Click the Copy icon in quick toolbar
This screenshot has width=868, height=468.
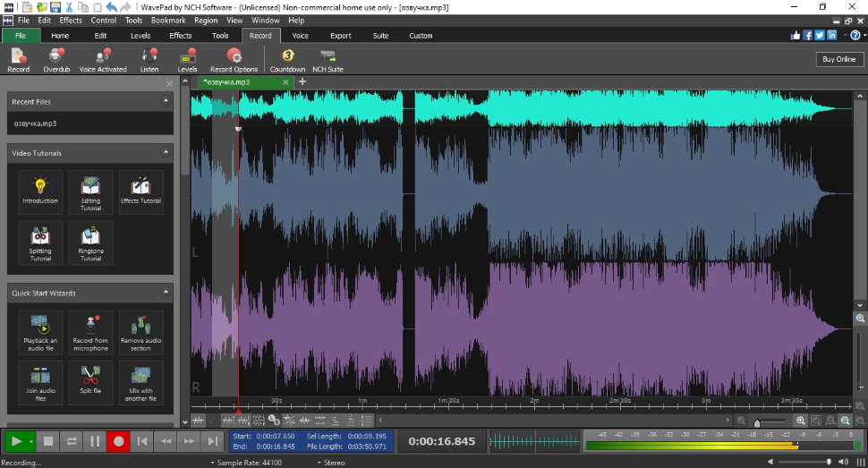83,7
